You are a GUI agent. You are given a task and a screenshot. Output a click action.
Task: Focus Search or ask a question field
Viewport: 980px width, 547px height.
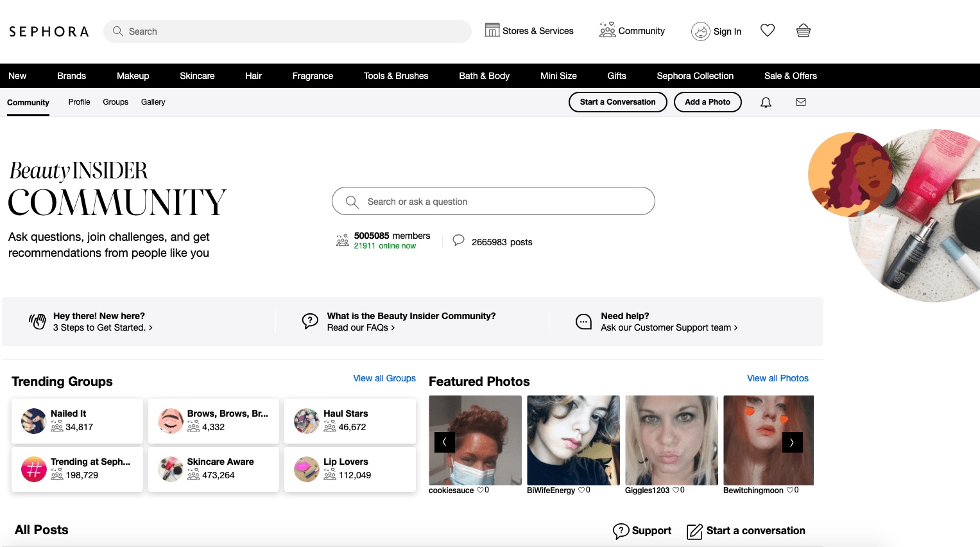(x=494, y=201)
